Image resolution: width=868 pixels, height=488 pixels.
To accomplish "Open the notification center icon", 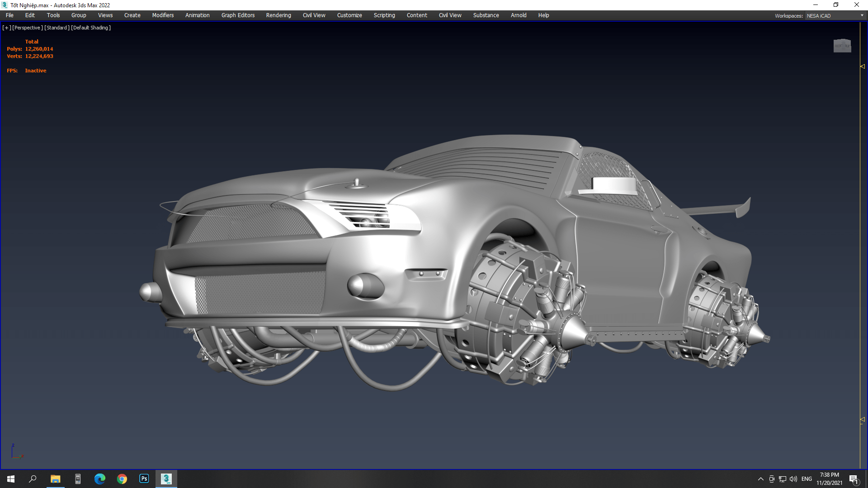I will point(854,479).
